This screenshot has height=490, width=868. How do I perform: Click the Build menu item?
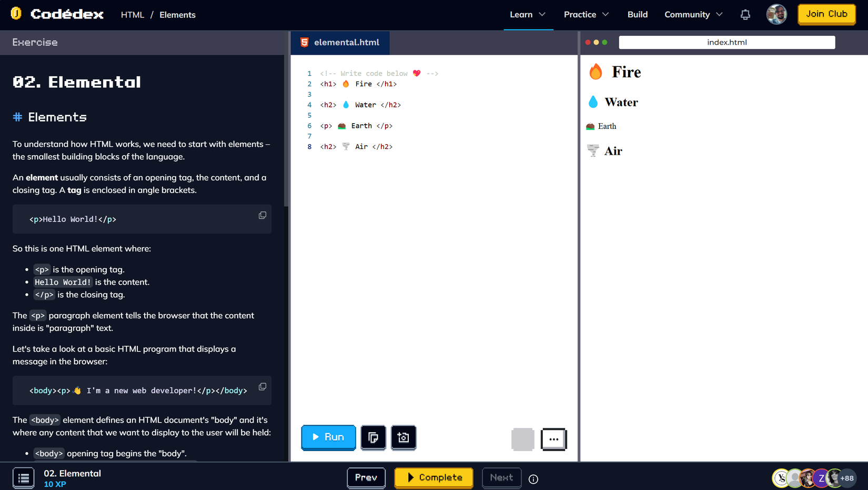637,14
